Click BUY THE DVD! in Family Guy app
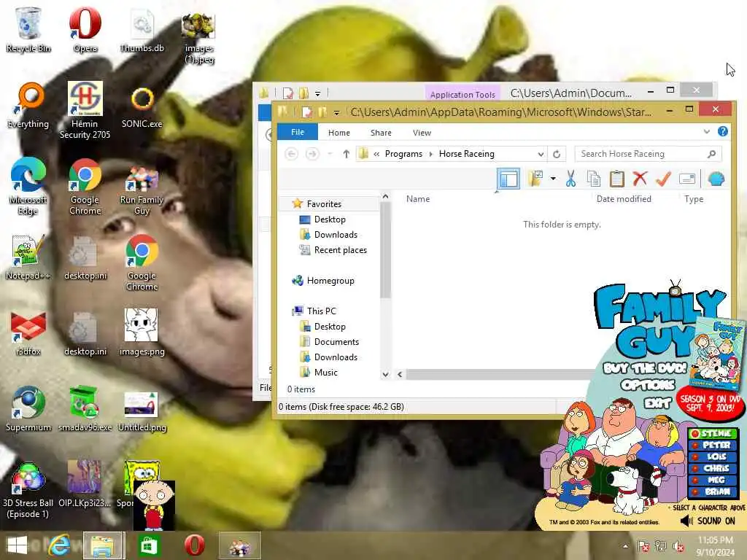The height and width of the screenshot is (560, 747). pos(645,368)
